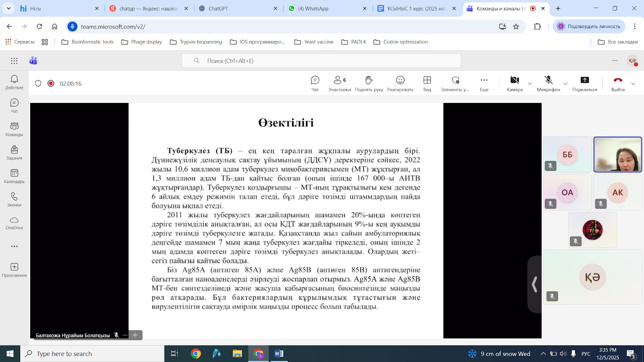Leave the meeting with Выйти button

coord(618,83)
